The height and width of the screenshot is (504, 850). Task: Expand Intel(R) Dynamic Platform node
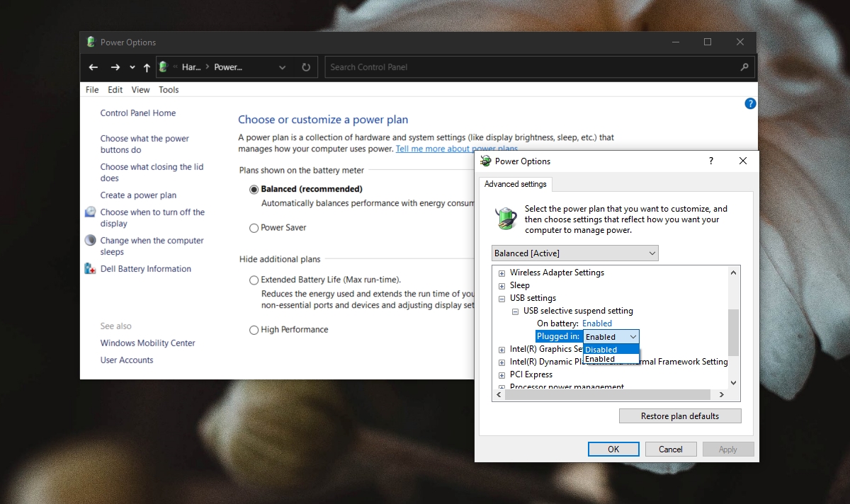[501, 362]
